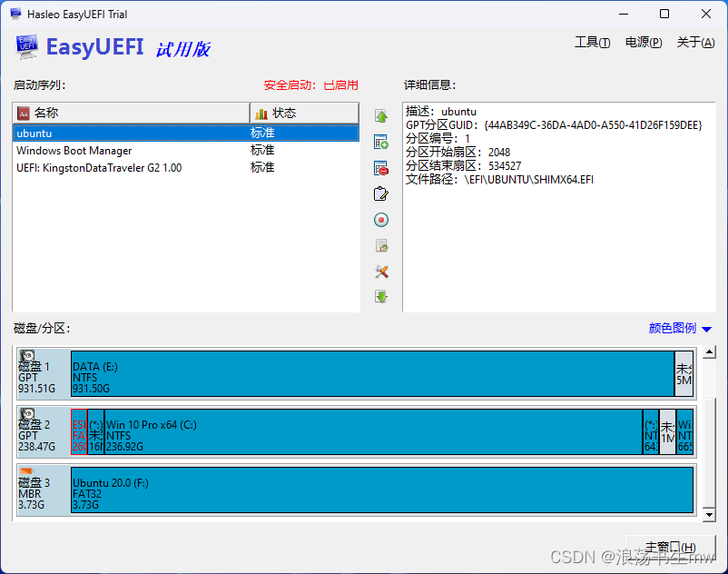The width and height of the screenshot is (728, 574).
Task: Maximize the EasyUEFI window
Action: [x=664, y=14]
